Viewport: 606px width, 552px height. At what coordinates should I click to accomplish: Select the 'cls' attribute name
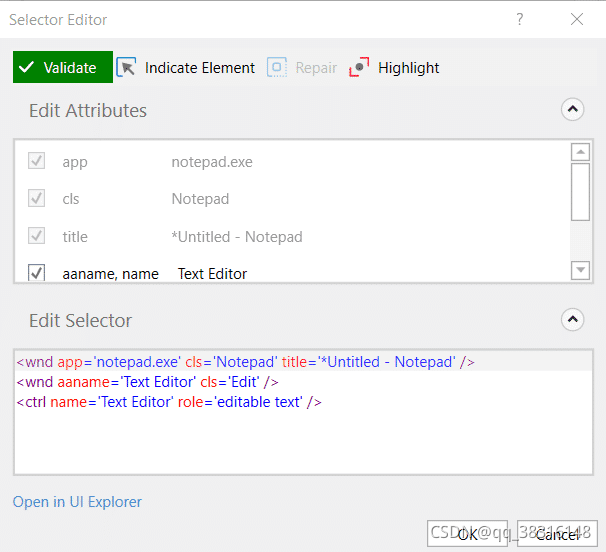click(x=71, y=199)
